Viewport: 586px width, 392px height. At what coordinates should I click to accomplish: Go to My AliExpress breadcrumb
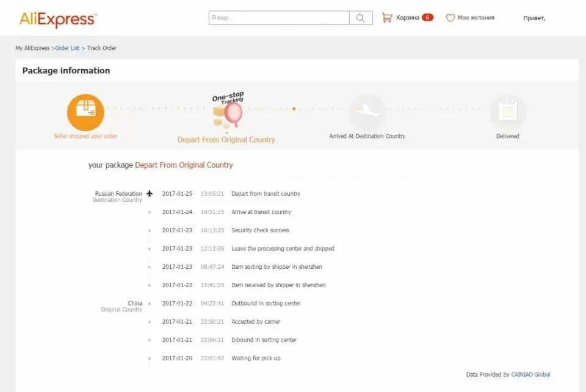(x=32, y=48)
